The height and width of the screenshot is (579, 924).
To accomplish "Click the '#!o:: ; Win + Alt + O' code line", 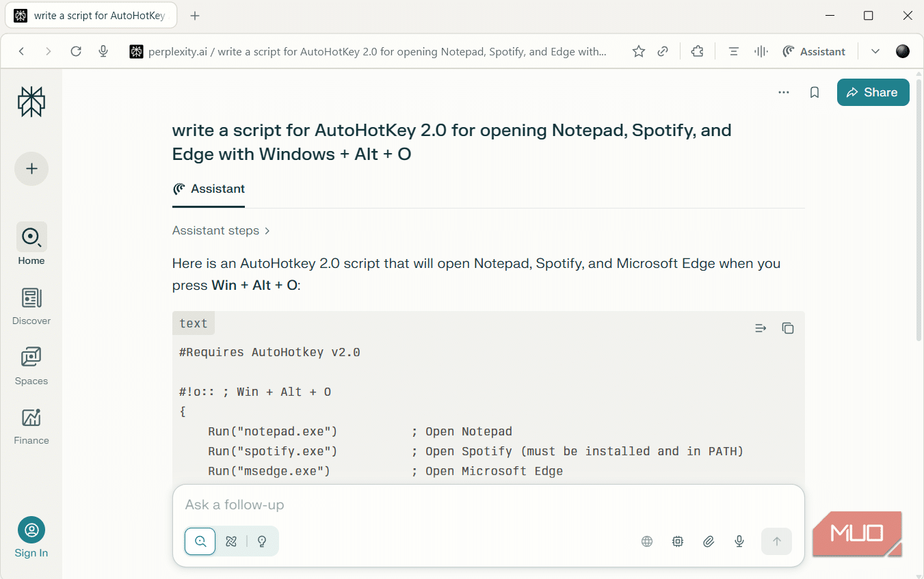I will click(255, 392).
